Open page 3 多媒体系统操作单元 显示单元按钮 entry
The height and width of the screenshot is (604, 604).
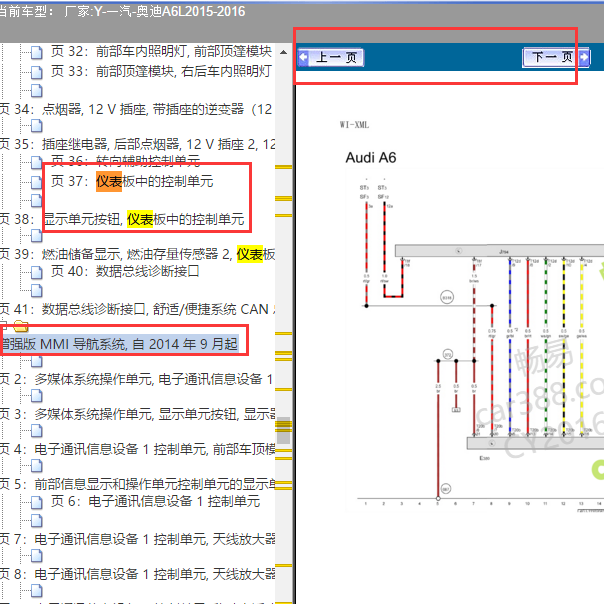coord(138,414)
